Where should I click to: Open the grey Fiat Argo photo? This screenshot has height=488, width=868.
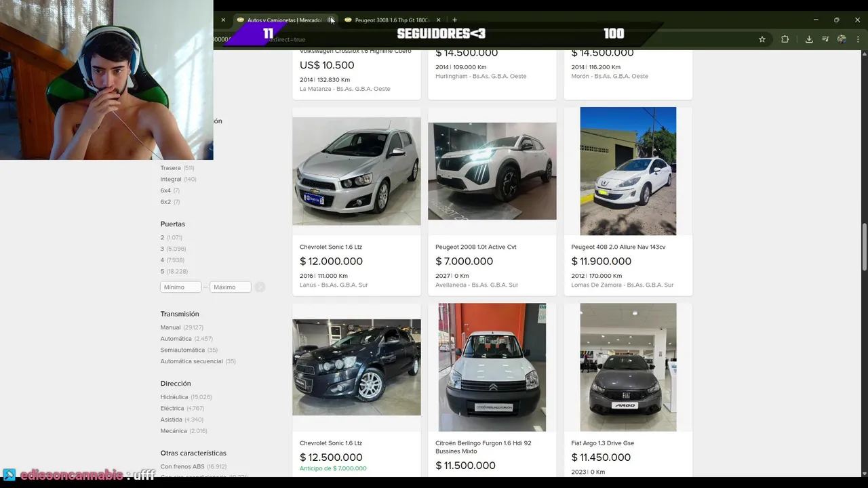[x=628, y=367]
